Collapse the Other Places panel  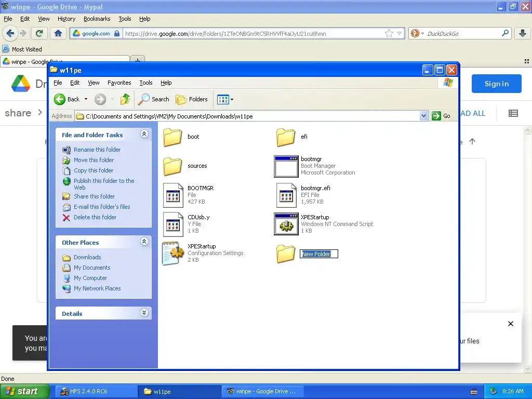click(x=144, y=241)
